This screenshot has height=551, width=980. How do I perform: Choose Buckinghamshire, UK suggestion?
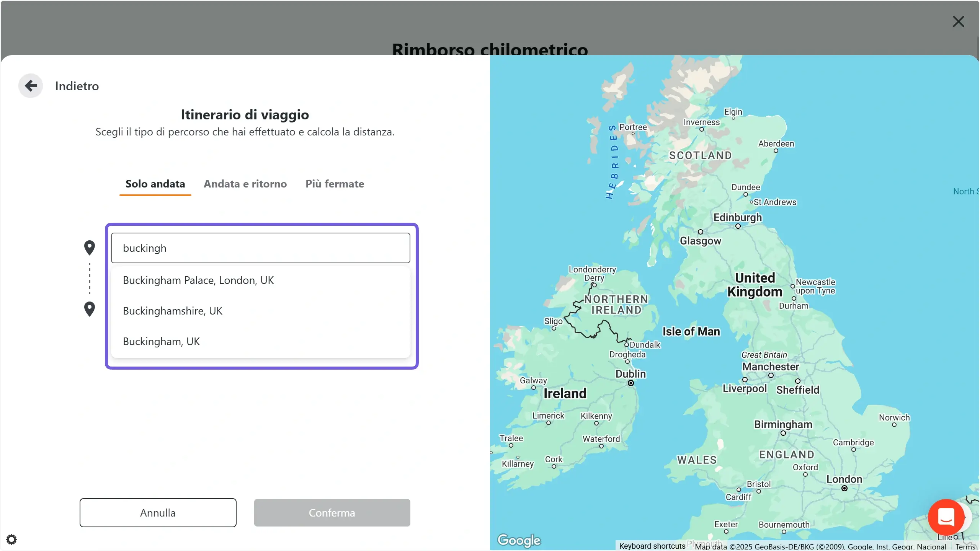(x=260, y=311)
